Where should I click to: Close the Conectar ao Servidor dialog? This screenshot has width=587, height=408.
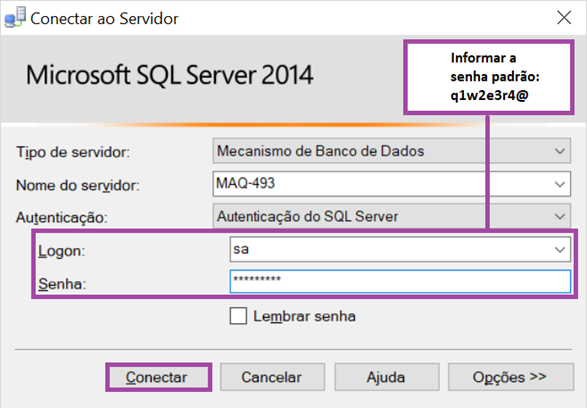coord(564,18)
